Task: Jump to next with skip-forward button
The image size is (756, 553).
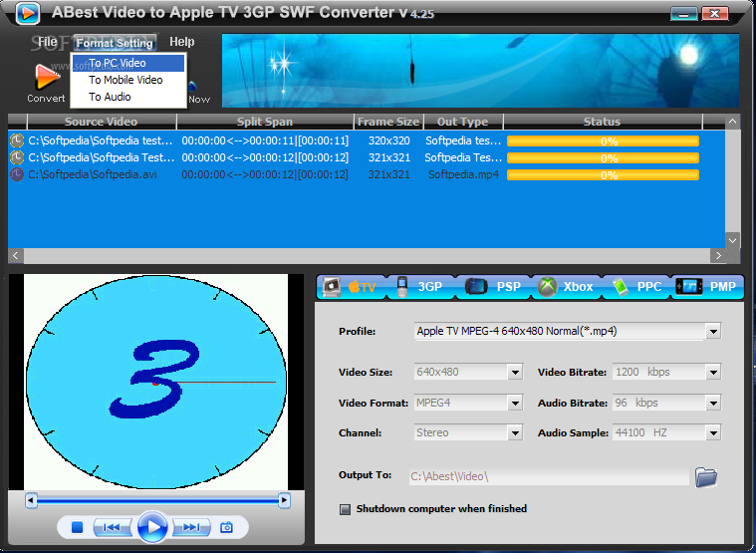Action: pyautogui.click(x=191, y=527)
